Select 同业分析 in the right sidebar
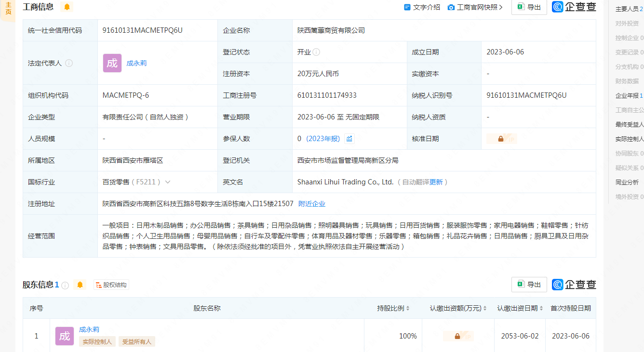 tap(627, 182)
